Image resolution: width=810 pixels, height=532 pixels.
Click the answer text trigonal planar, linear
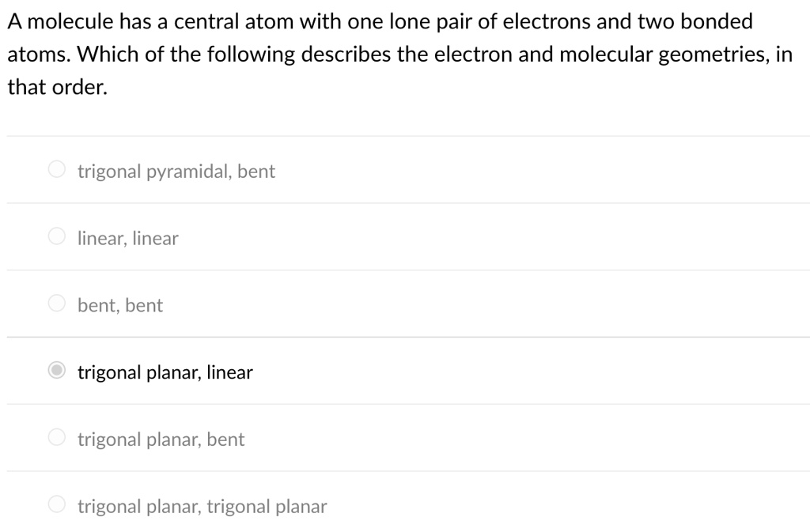(165, 372)
